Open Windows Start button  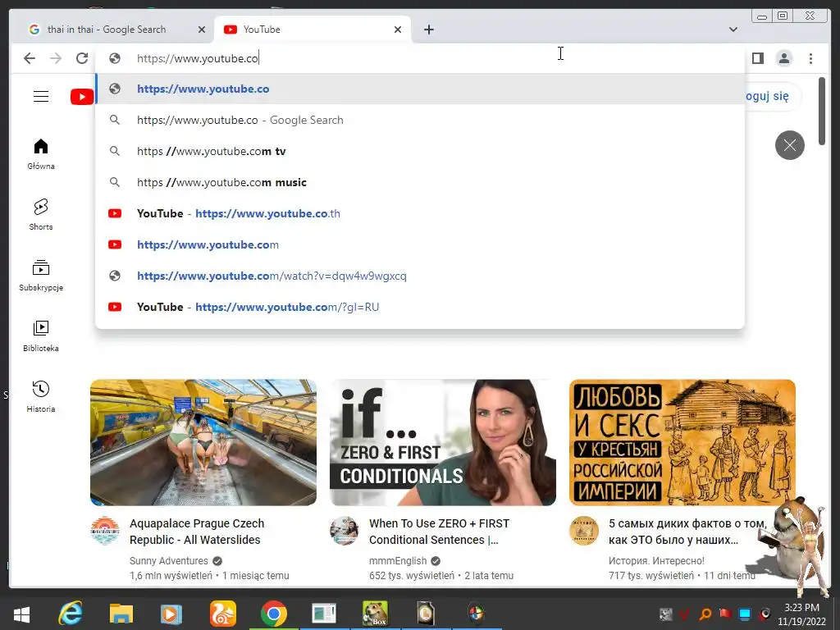pyautogui.click(x=21, y=614)
